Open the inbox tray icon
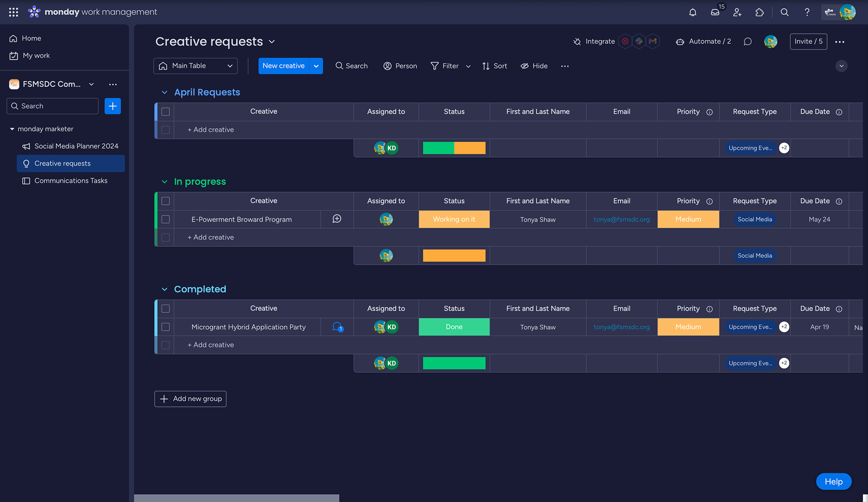The height and width of the screenshot is (502, 868). (x=715, y=12)
